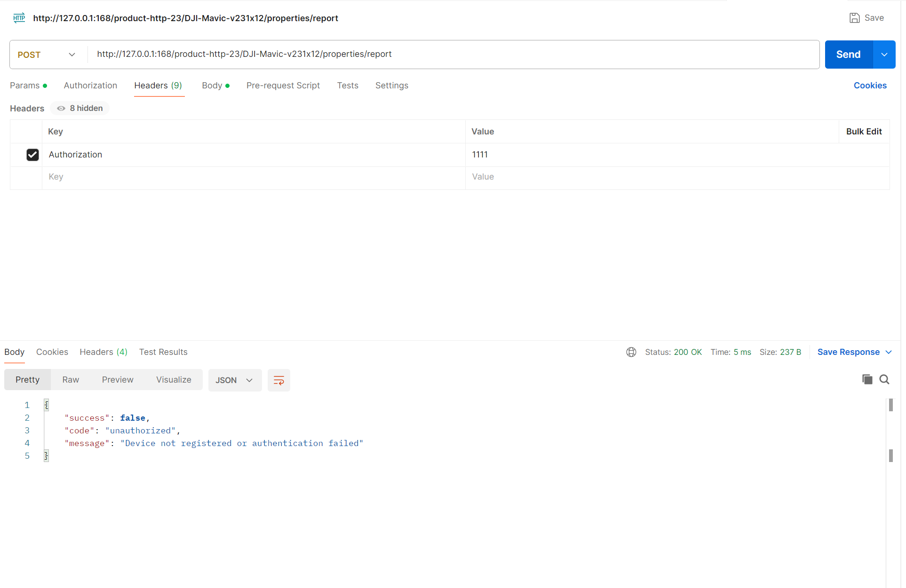Click the empty Value placeholder field
This screenshot has height=588, width=906.
677,177
